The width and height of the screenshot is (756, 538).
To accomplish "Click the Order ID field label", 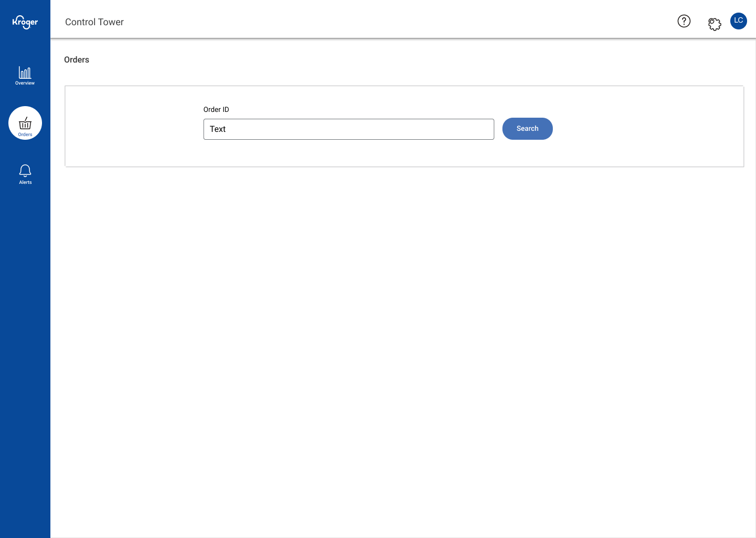I will [x=216, y=110].
